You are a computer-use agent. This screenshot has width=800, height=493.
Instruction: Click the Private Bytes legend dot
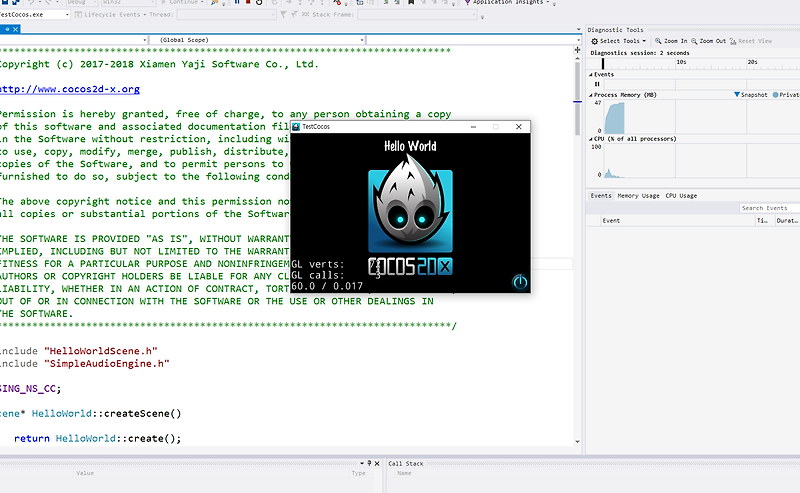776,94
